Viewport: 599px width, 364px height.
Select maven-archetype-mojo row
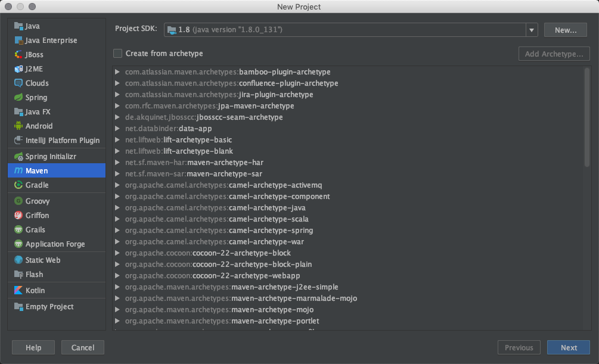coord(347,309)
